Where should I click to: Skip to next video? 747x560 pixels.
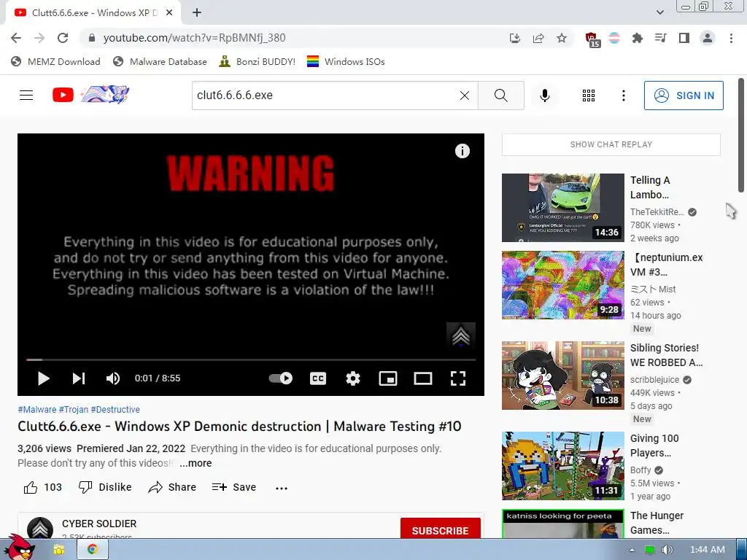[x=79, y=378]
